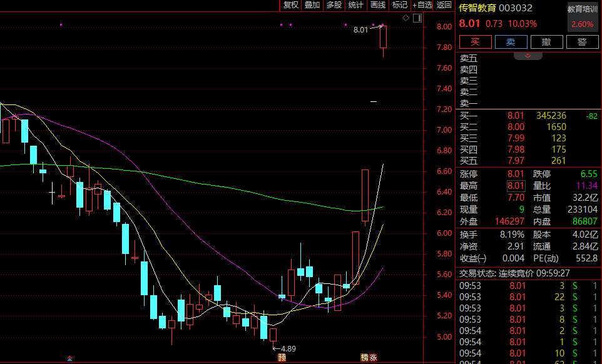
Task: Click the -82 order change value
Action: pos(591,116)
